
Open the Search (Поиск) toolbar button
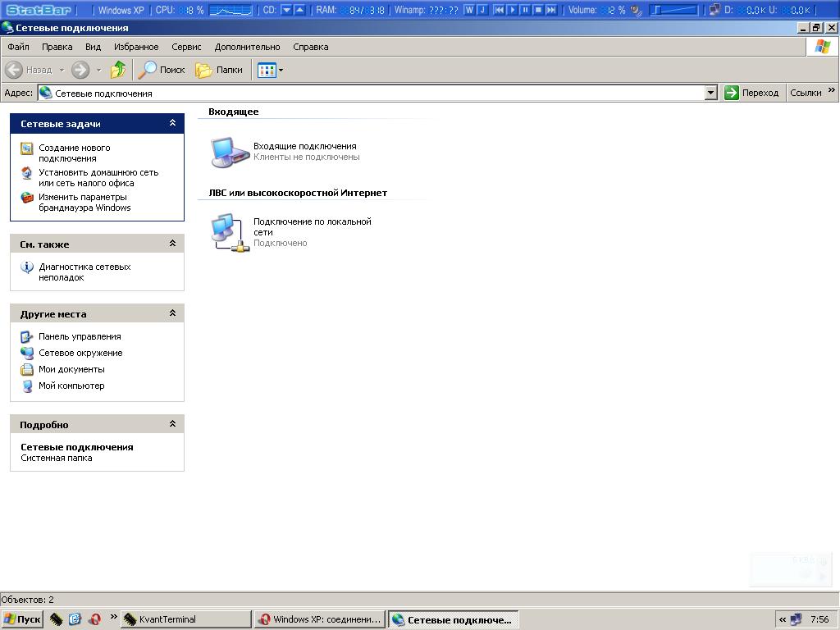point(162,70)
